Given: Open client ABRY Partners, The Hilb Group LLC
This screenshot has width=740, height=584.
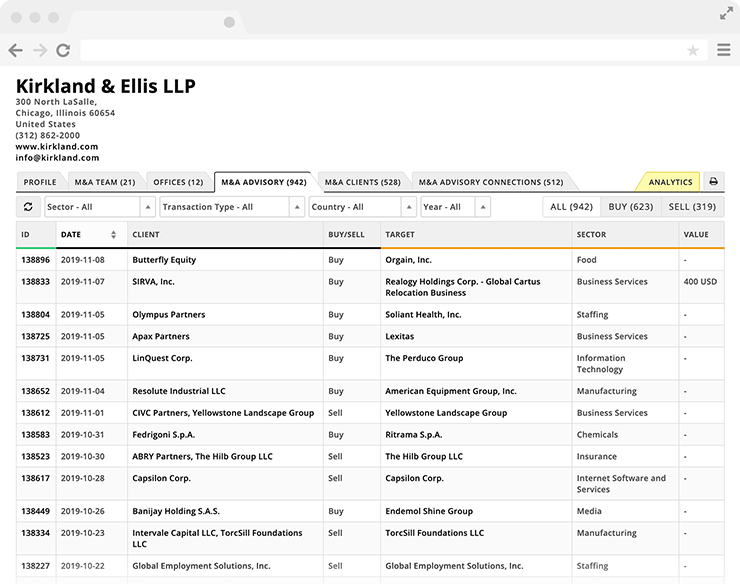Looking at the screenshot, I should [202, 457].
